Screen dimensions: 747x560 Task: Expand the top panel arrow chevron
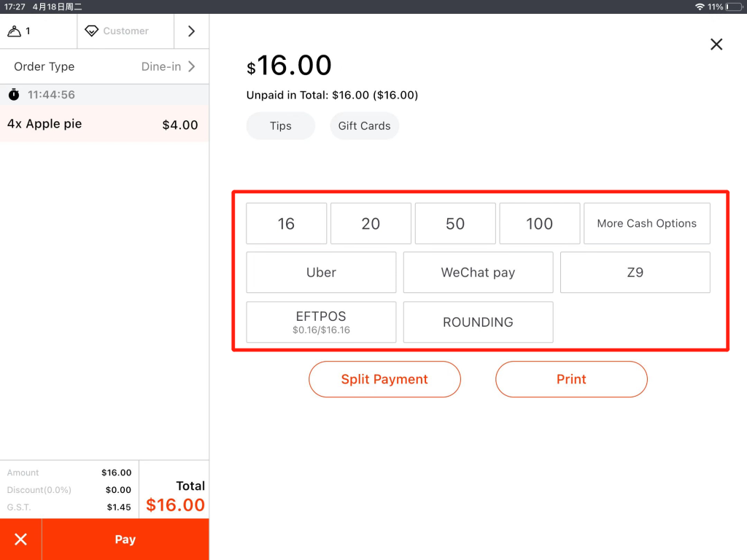pyautogui.click(x=191, y=31)
